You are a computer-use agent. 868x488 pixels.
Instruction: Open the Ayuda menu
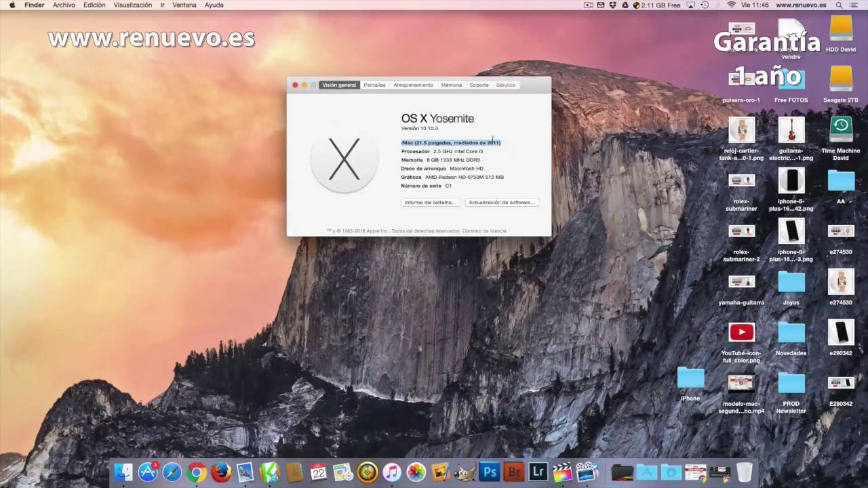(214, 5)
